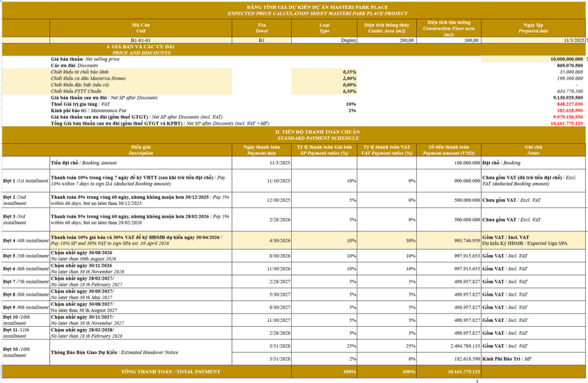Select the 'Diễn giải / Description' column header
588x383 pixels.
tap(141, 150)
